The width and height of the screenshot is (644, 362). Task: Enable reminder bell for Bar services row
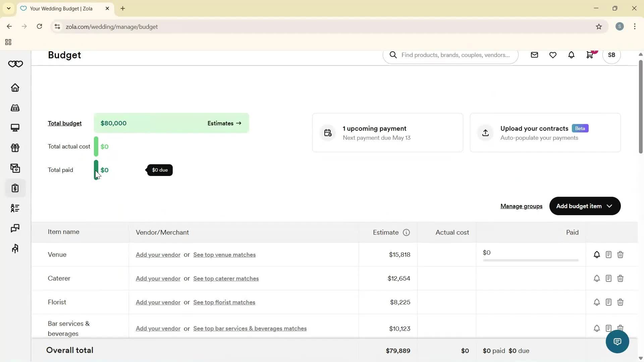597,328
